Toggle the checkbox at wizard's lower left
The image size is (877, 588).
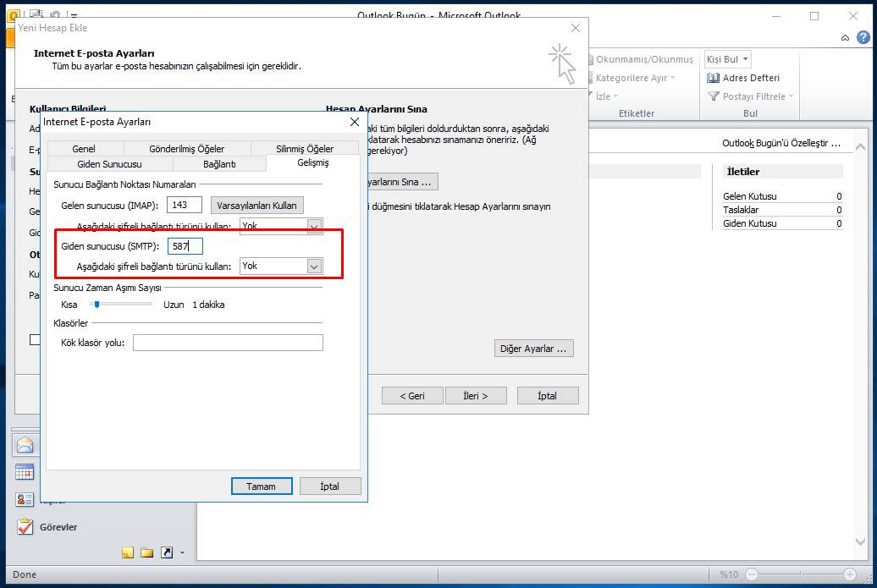coord(35,339)
